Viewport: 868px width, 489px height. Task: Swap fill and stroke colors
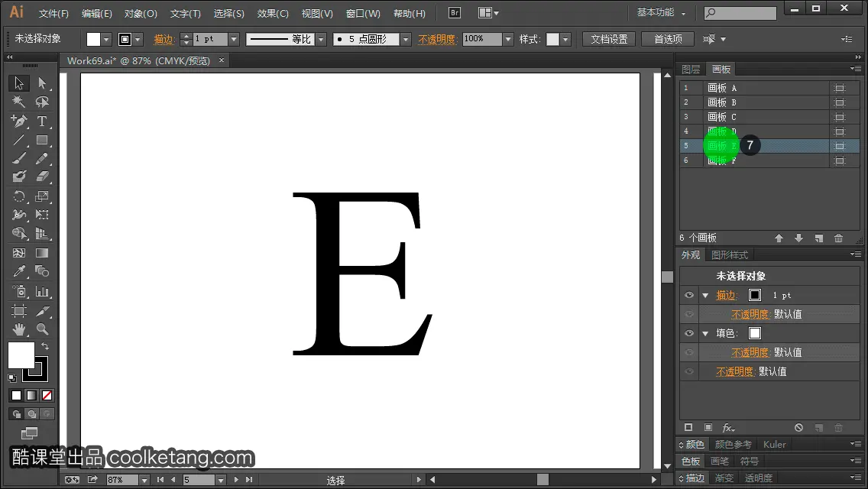point(45,346)
